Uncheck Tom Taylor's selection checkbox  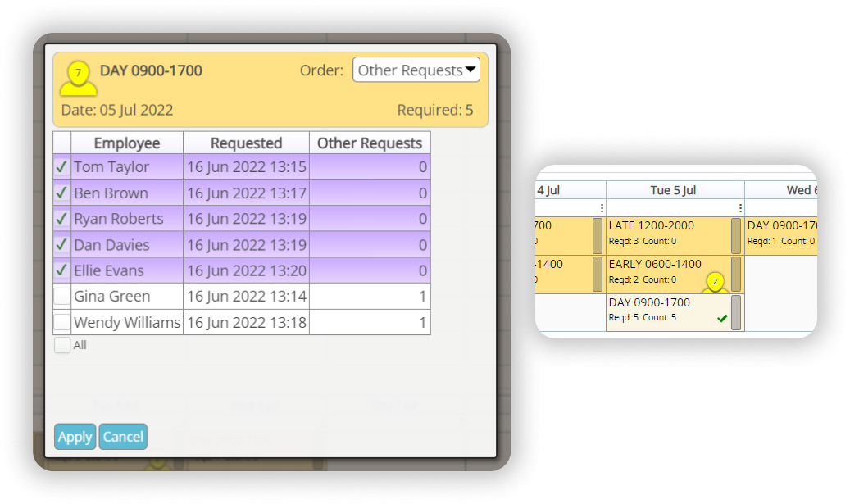point(61,166)
